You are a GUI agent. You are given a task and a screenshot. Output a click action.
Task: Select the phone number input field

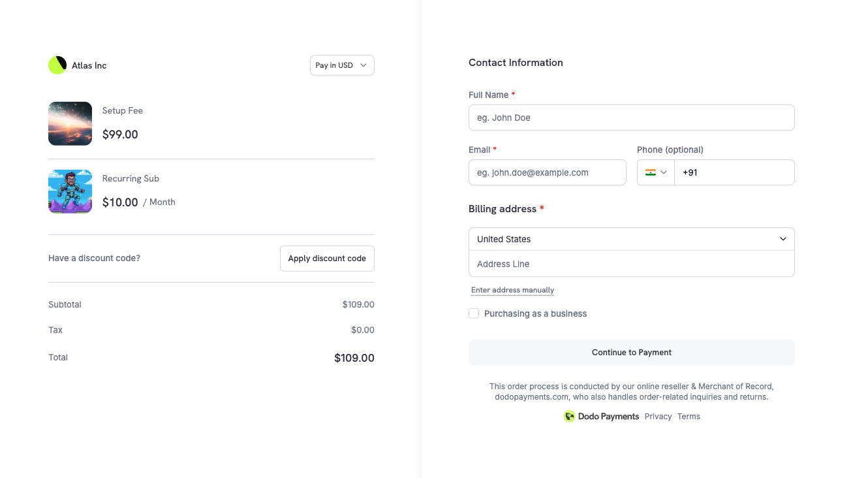pyautogui.click(x=734, y=172)
